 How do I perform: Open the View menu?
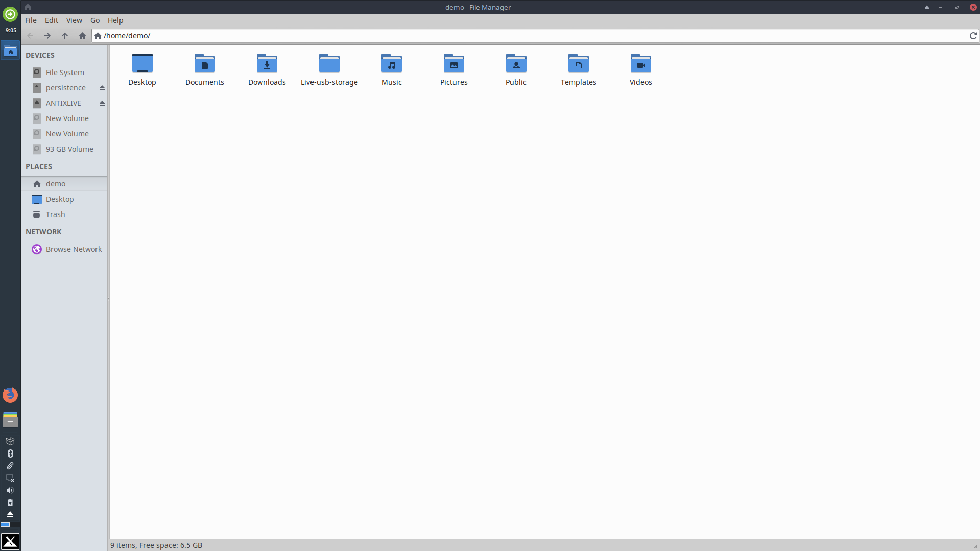point(74,20)
